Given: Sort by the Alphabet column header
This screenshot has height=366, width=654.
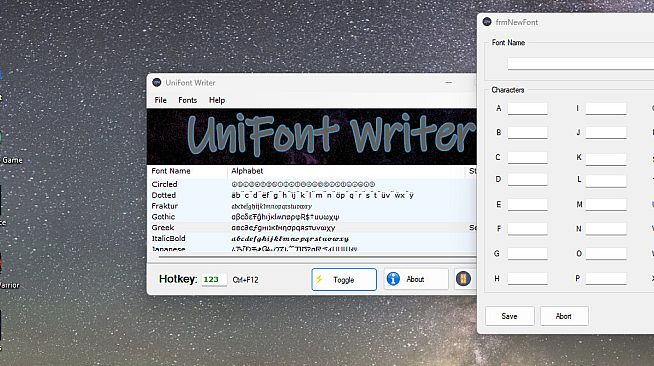Looking at the screenshot, I should coord(346,171).
